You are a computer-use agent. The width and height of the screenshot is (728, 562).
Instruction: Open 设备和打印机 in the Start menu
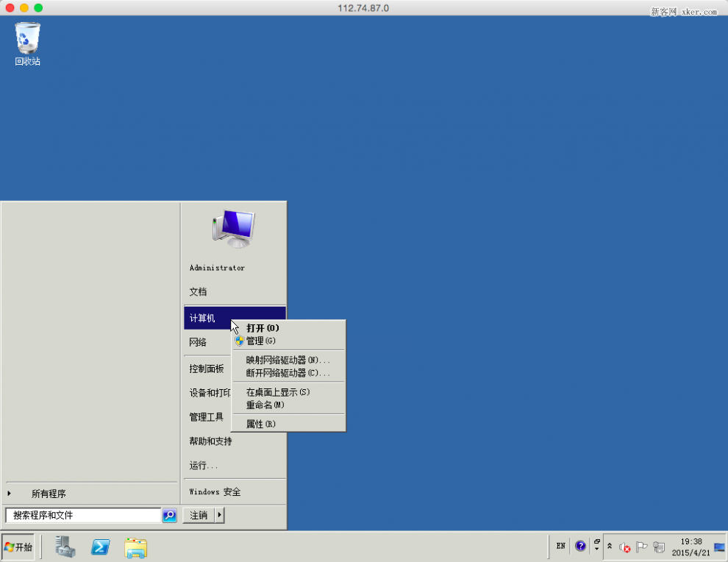(210, 393)
